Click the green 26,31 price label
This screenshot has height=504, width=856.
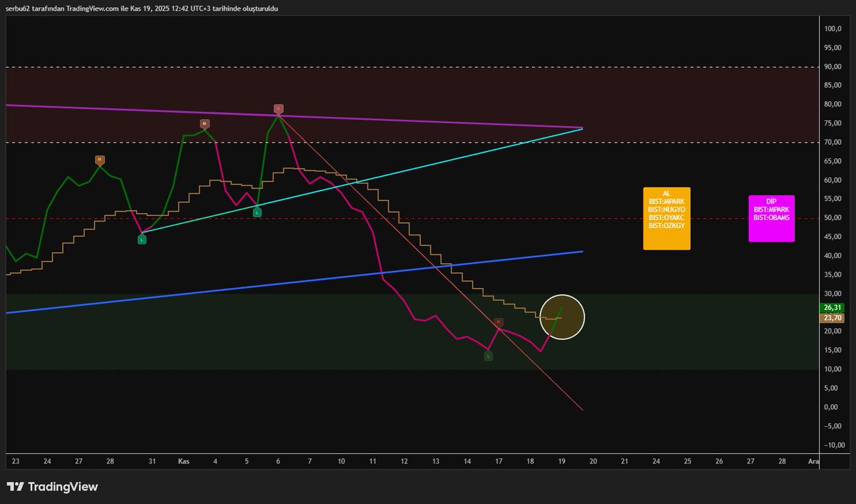click(x=833, y=307)
